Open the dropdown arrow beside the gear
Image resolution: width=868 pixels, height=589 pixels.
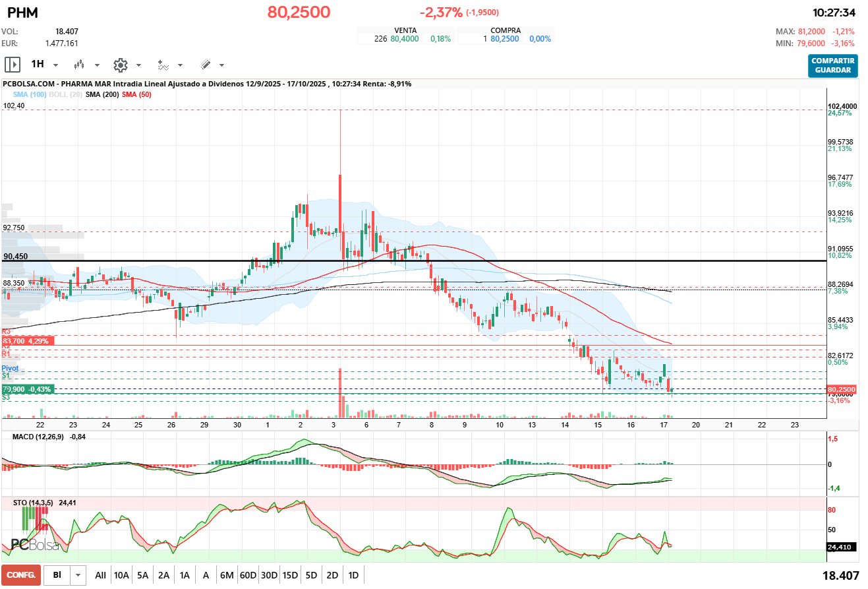click(x=138, y=65)
